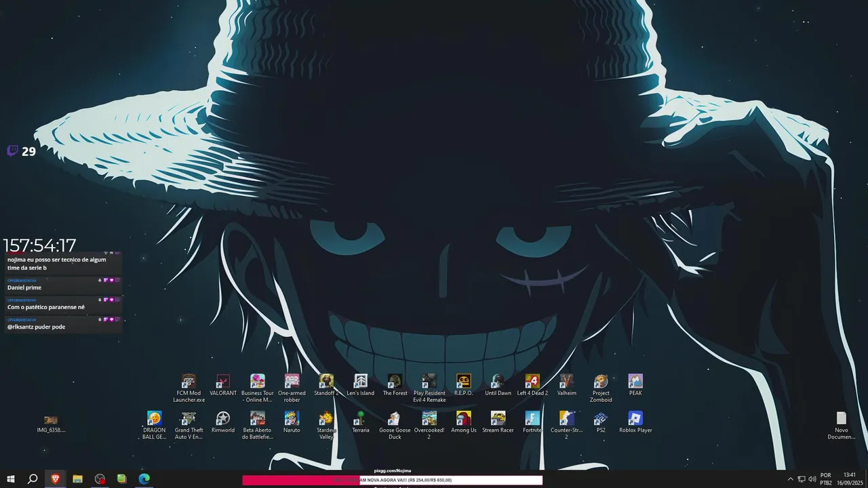Click the pixgg.com/Nojima link text
Image resolution: width=868 pixels, height=488 pixels.
392,470
